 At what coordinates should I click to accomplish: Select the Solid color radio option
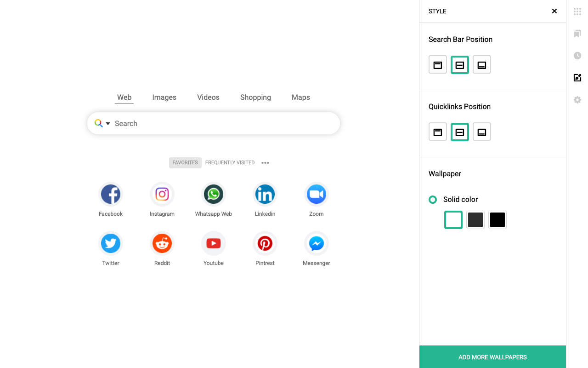click(x=433, y=200)
